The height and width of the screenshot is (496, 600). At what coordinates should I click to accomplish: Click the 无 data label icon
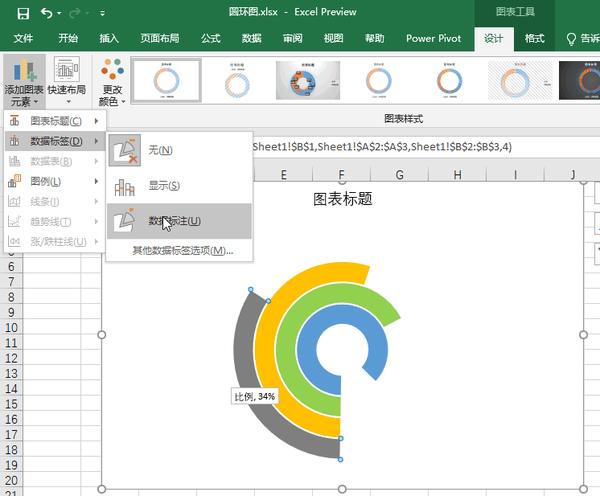click(125, 150)
